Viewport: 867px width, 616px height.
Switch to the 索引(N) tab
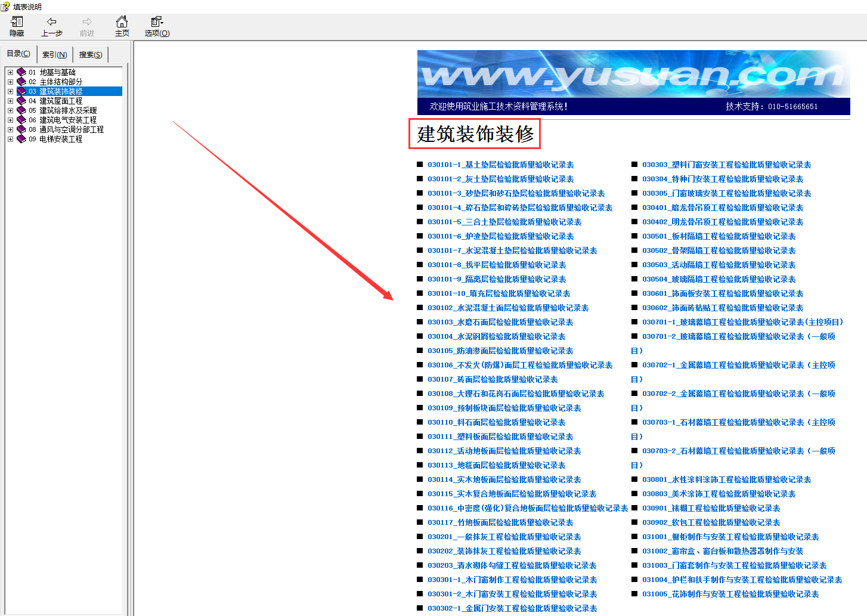55,54
